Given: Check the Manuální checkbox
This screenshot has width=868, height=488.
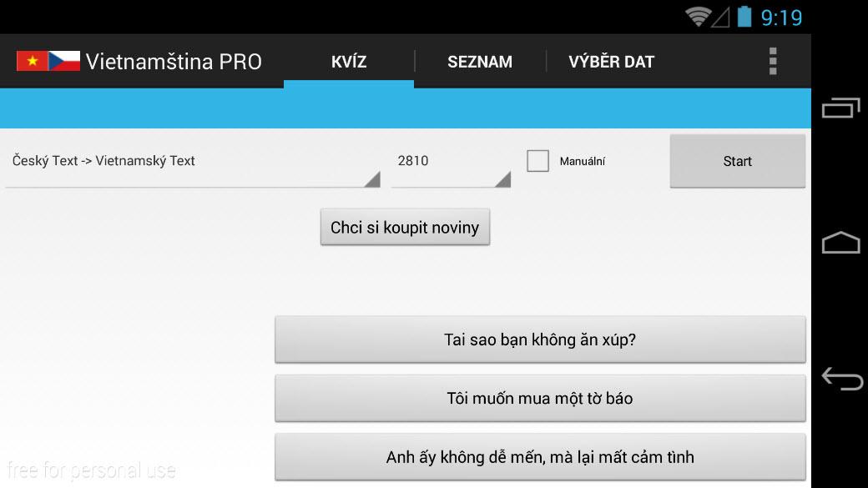Looking at the screenshot, I should pos(537,161).
